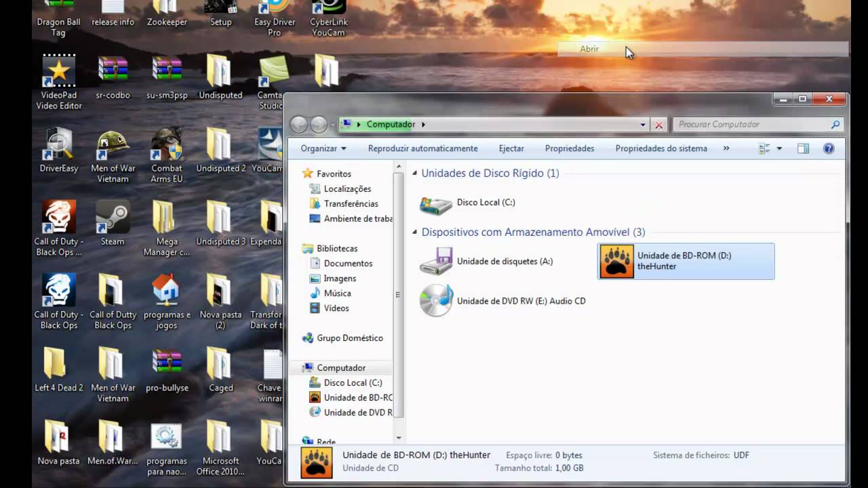Viewport: 868px width, 488px height.
Task: Select the Left 4 Dead 2 folder
Action: coord(59,370)
